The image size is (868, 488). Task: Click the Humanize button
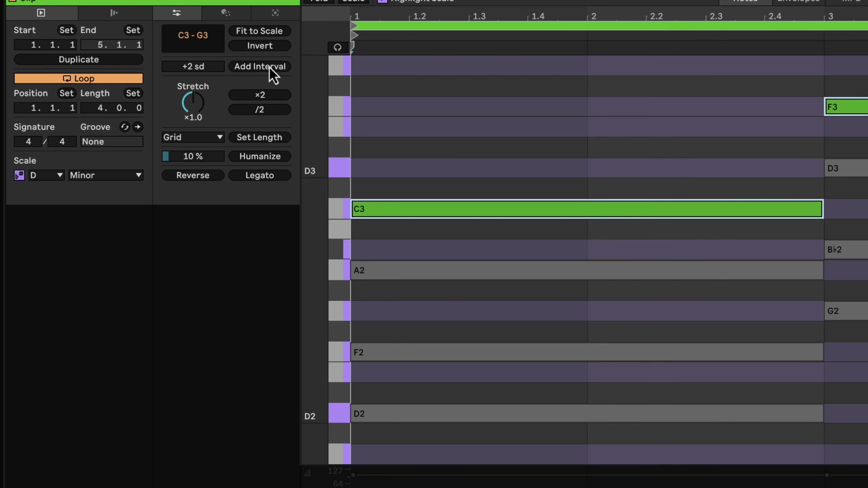coord(259,156)
